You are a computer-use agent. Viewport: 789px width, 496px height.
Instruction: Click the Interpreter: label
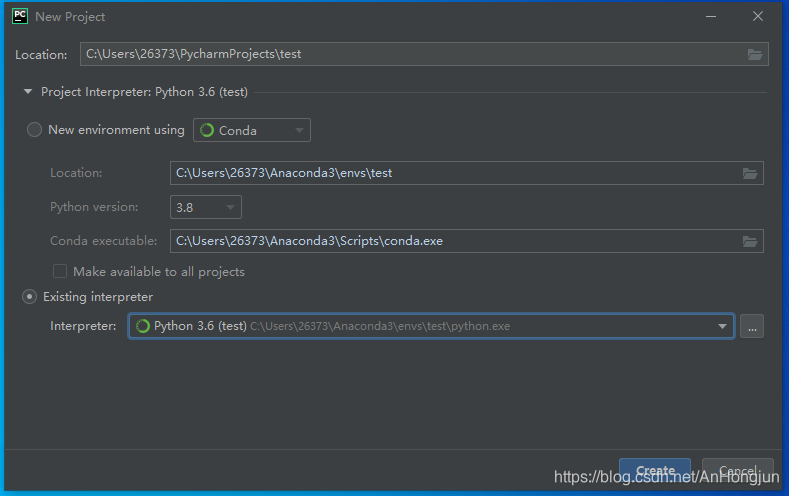pyautogui.click(x=83, y=326)
